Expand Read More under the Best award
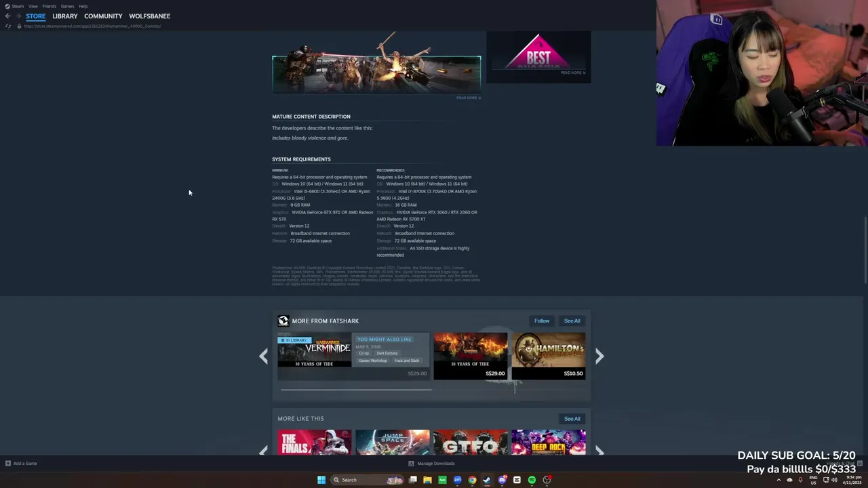The image size is (868, 488). pyautogui.click(x=573, y=73)
